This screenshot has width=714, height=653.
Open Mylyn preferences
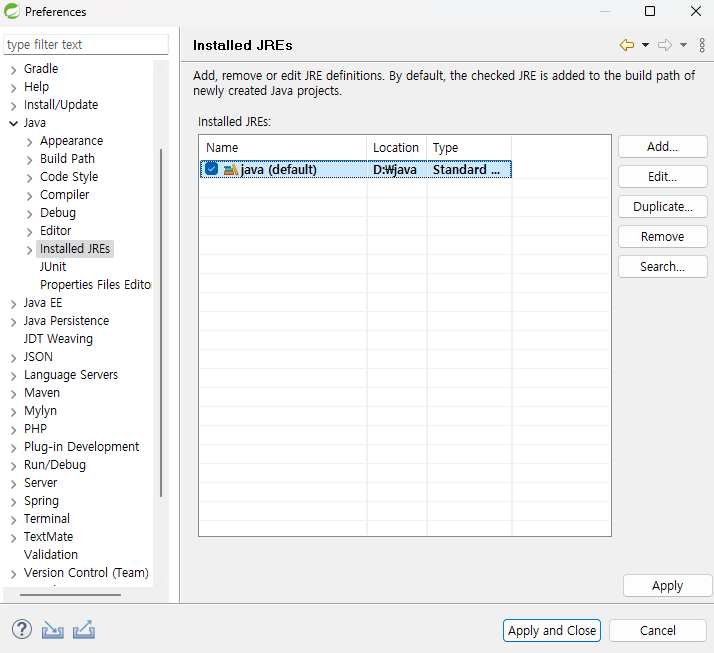41,411
